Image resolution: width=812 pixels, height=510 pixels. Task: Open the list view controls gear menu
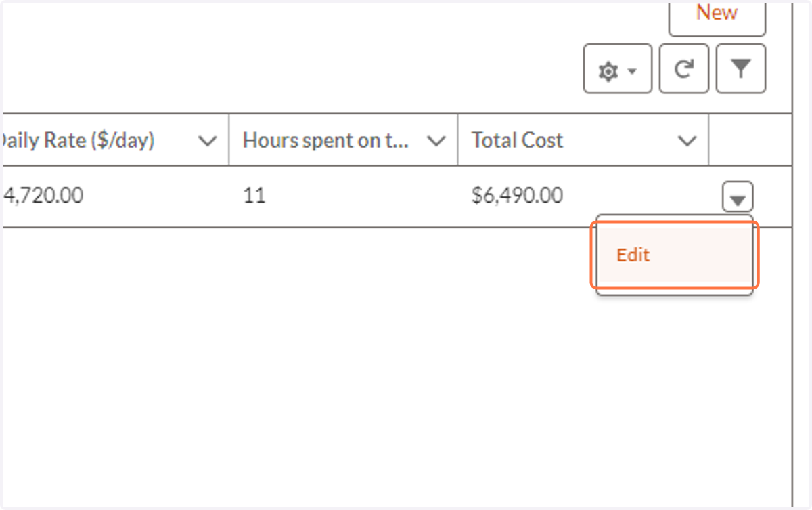coord(618,69)
